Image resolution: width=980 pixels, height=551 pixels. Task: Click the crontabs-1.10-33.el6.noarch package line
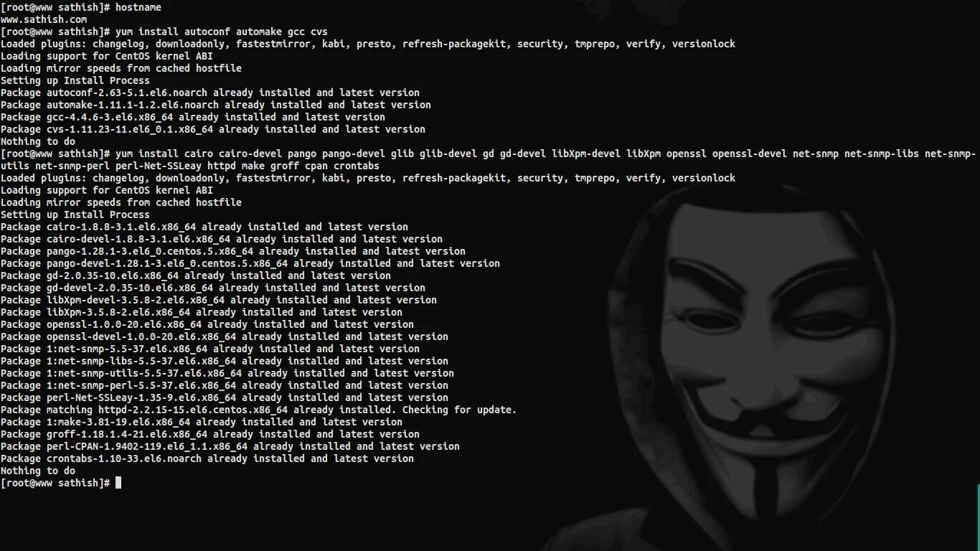coord(207,458)
